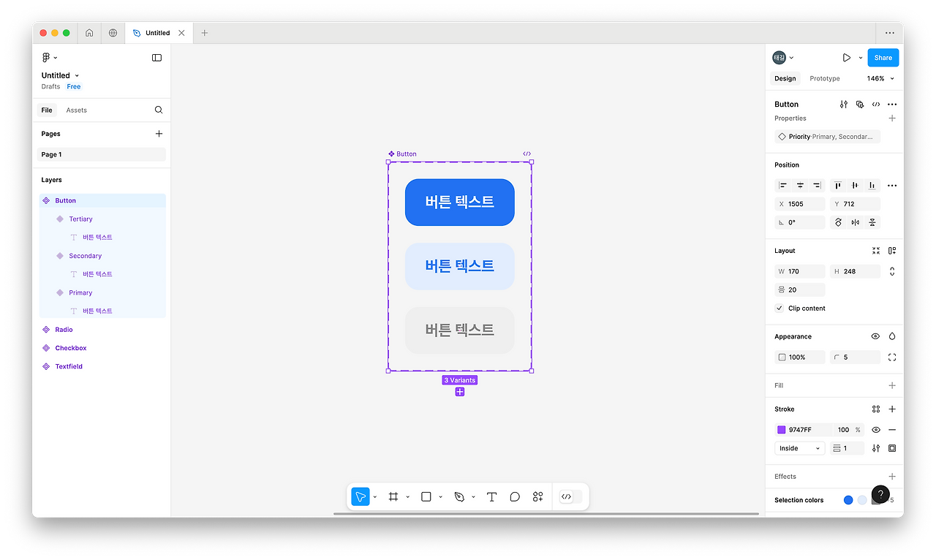Select the Pen tool
Viewport: 936px width, 560px height.
(x=459, y=496)
